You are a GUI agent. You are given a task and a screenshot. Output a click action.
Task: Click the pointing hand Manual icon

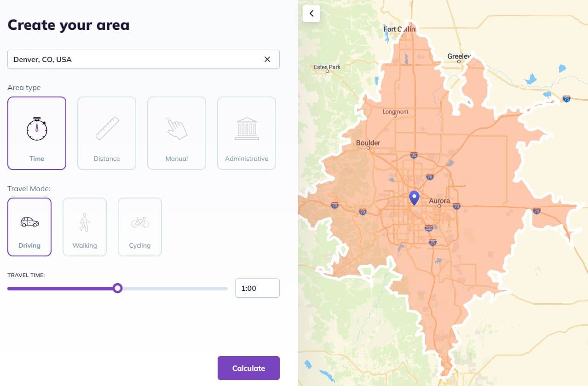tap(177, 129)
